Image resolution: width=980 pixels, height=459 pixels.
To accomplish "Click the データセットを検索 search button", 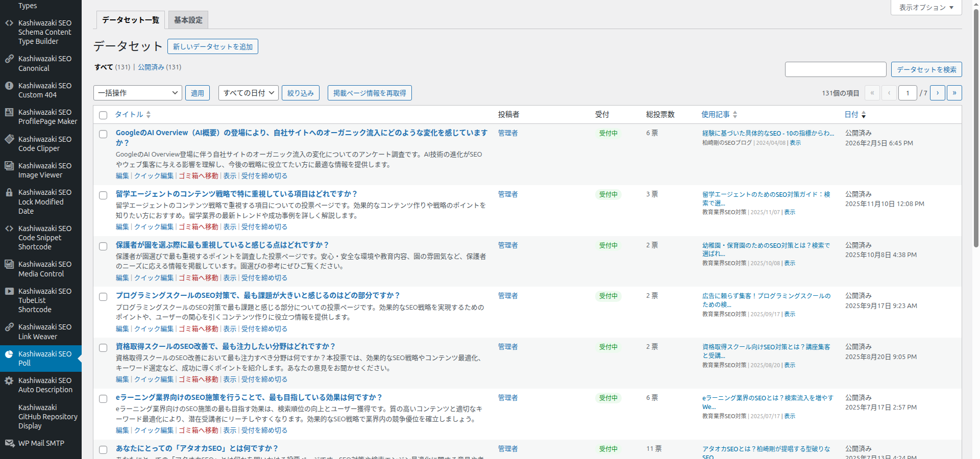I will pyautogui.click(x=926, y=69).
